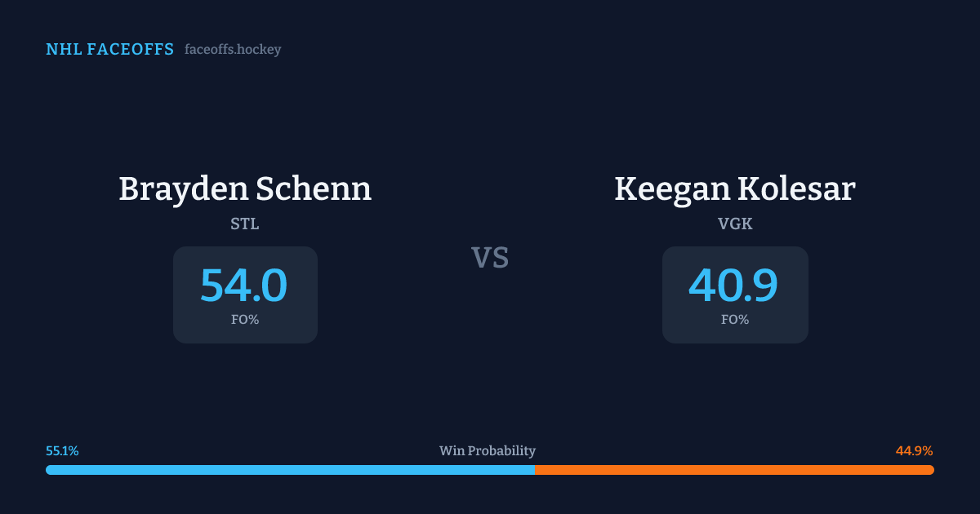Click the blue-orange boundary on probability bar
The width and height of the screenshot is (980, 514).
pos(535,470)
